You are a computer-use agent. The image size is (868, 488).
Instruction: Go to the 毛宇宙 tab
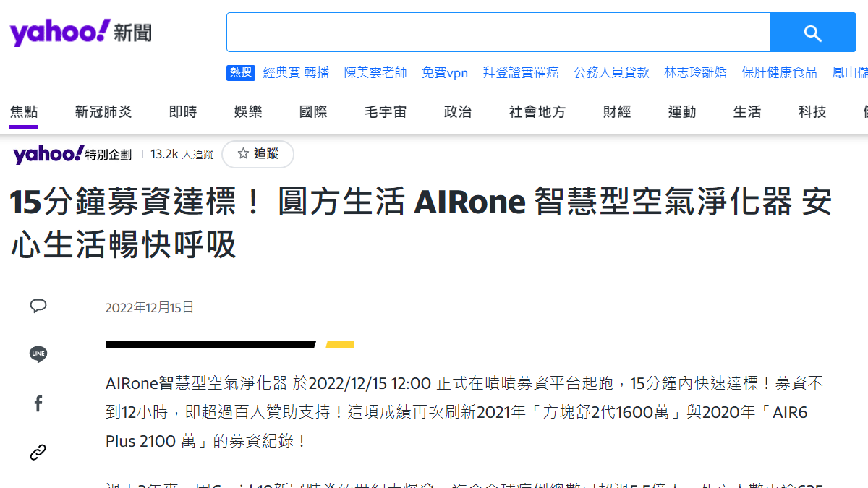386,112
